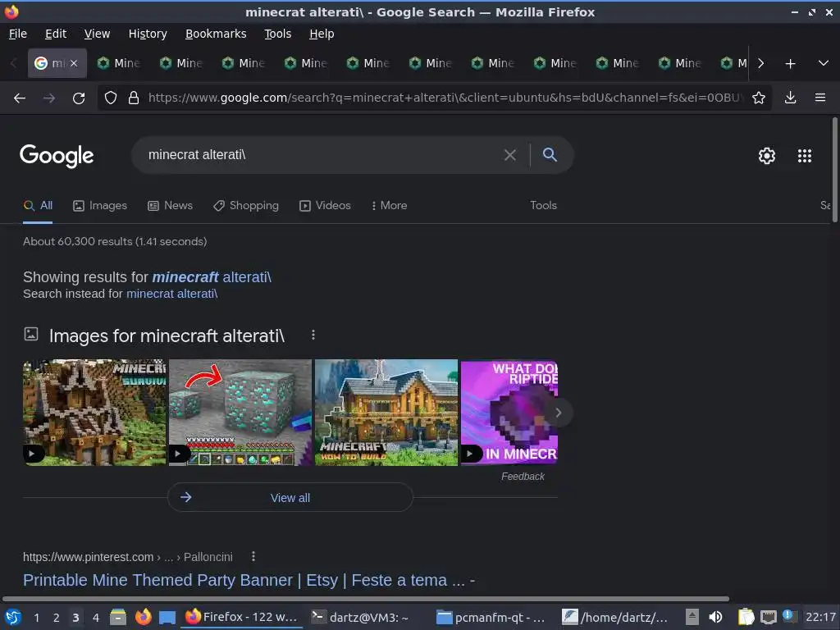
Task: Open the Firefox hamburger application menu
Action: pos(820,98)
